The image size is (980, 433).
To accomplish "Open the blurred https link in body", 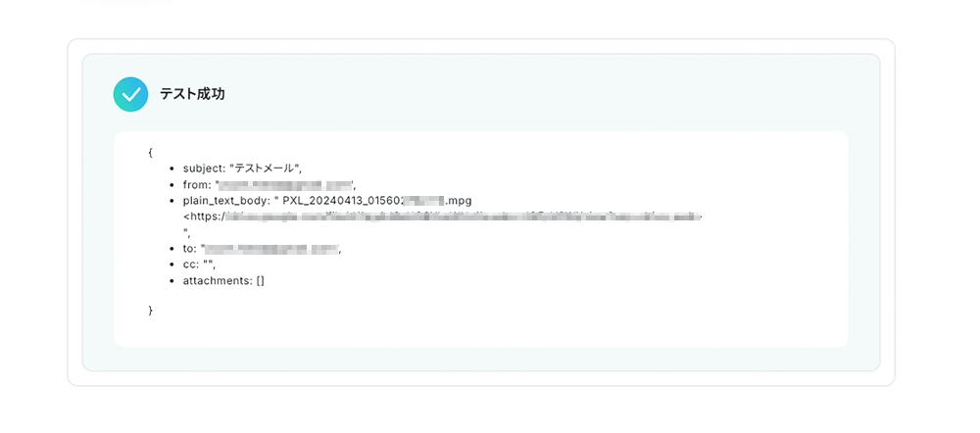I will (443, 217).
